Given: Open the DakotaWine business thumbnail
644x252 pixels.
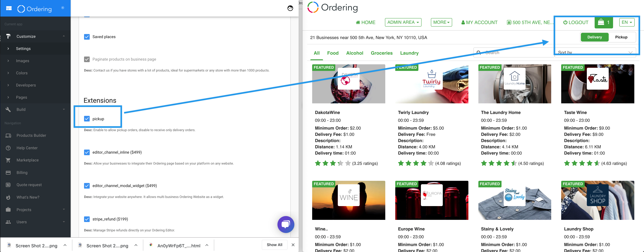Looking at the screenshot, I should pyautogui.click(x=349, y=84).
